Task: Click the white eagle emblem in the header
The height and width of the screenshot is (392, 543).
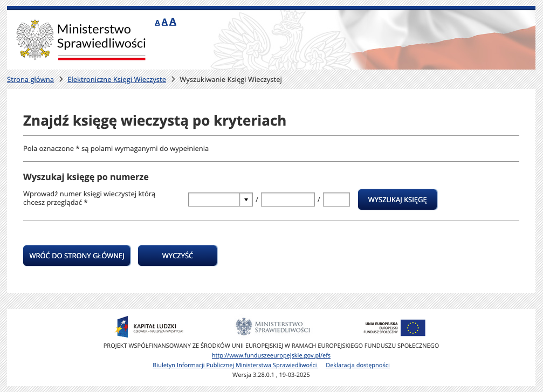Action: click(x=33, y=39)
